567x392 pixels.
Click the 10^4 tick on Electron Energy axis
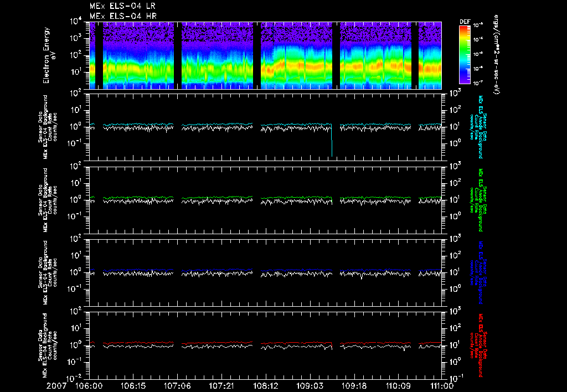(x=76, y=22)
